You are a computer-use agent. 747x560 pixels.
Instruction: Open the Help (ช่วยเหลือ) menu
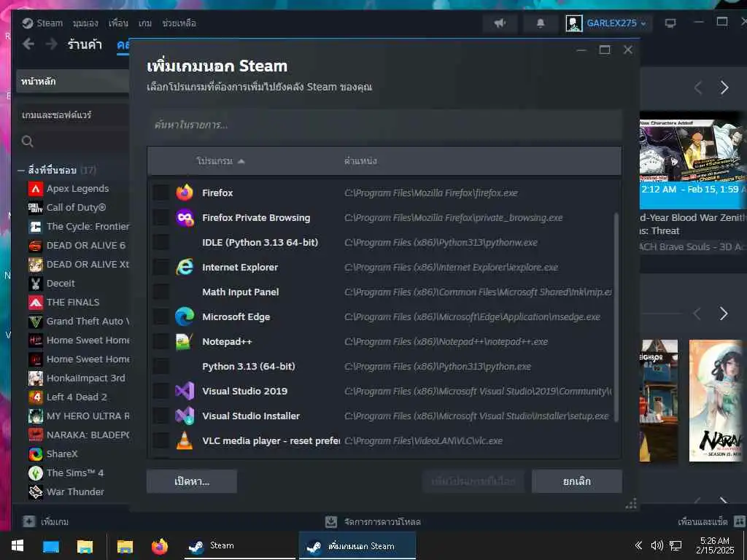pos(179,23)
